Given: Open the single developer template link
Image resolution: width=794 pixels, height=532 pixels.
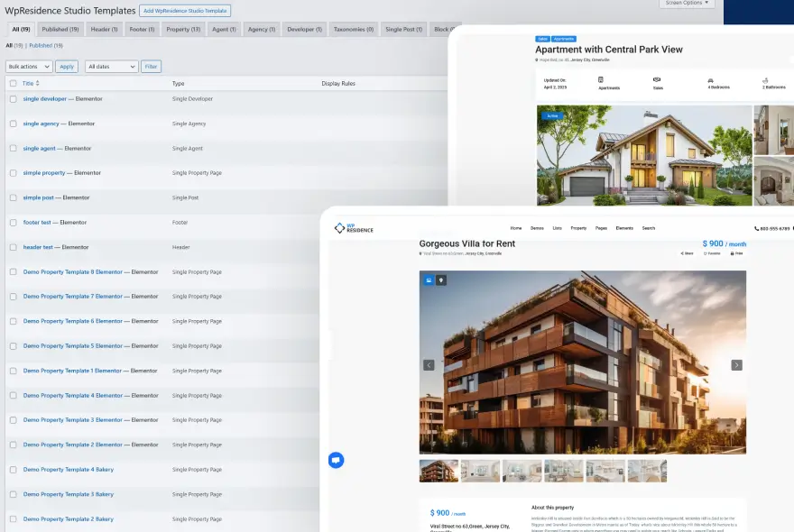Looking at the screenshot, I should click(x=44, y=99).
